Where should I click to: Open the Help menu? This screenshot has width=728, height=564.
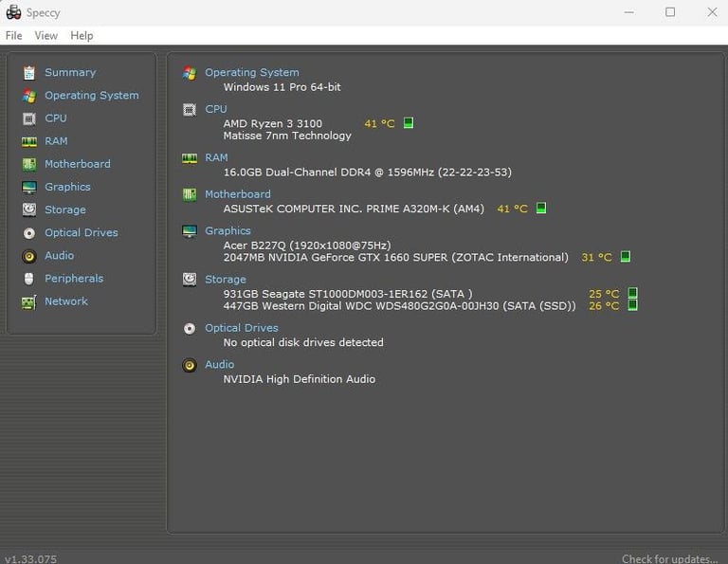click(x=82, y=36)
